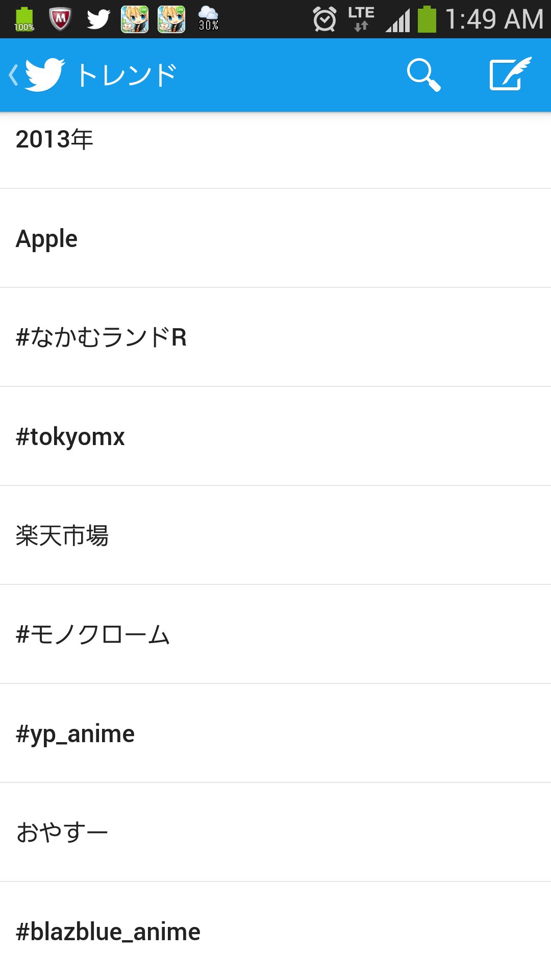
Task: Tap the first LINE game notification icon
Action: coord(135,19)
